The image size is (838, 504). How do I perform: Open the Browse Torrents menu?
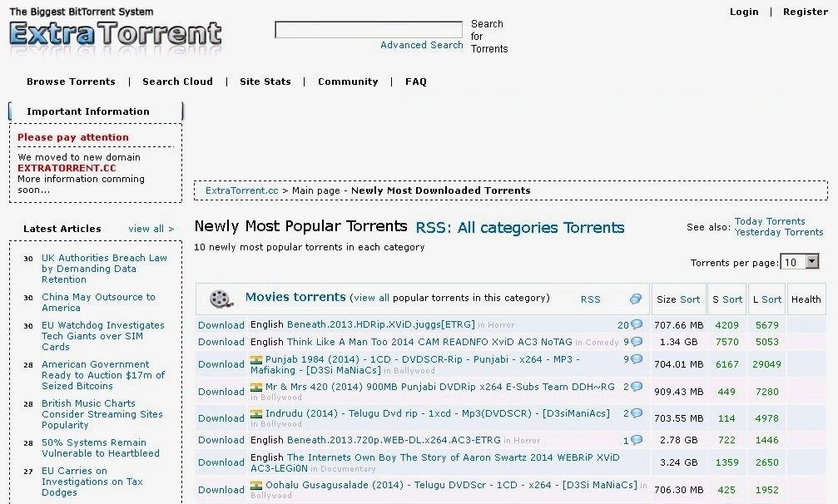pyautogui.click(x=71, y=82)
